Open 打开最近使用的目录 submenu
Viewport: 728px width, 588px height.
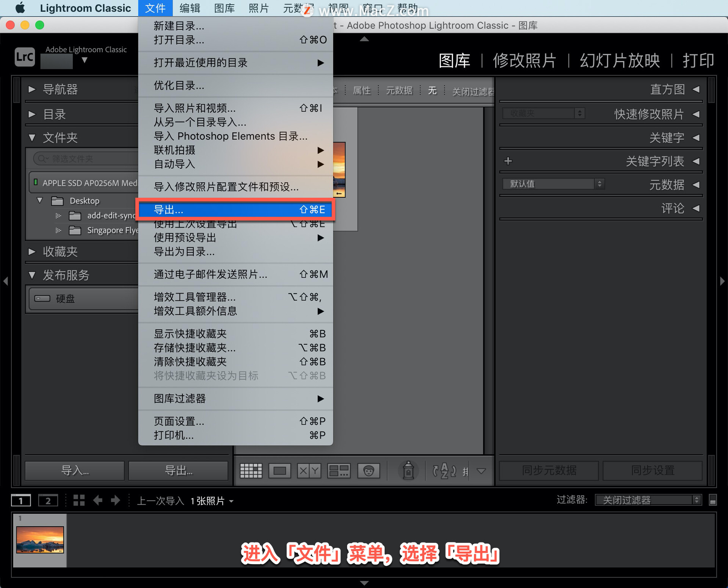pos(235,63)
